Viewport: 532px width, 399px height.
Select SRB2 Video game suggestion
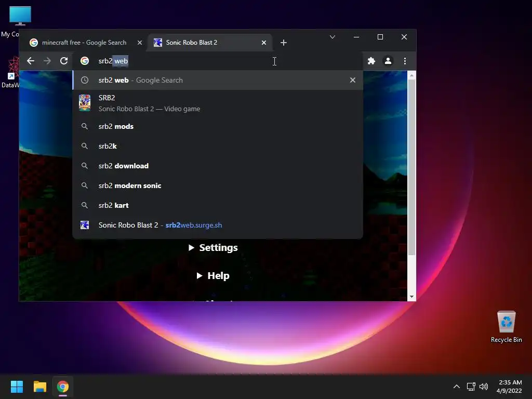(218, 103)
